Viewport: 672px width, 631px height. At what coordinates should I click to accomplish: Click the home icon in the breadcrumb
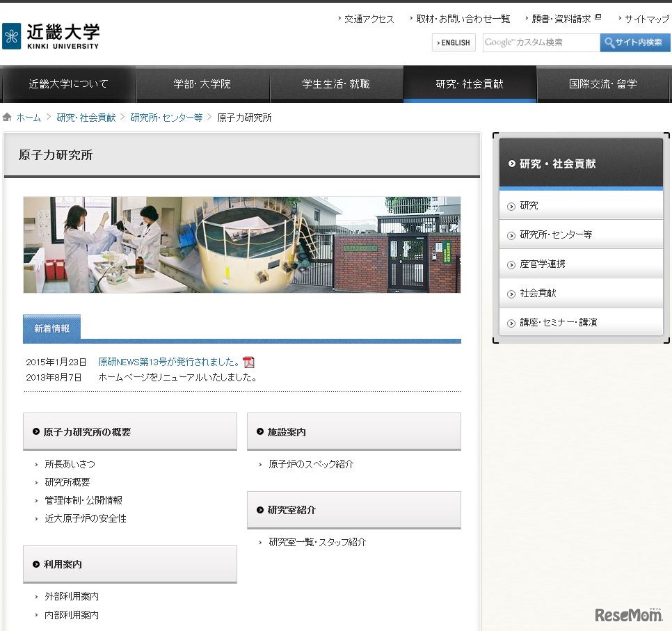tap(7, 118)
